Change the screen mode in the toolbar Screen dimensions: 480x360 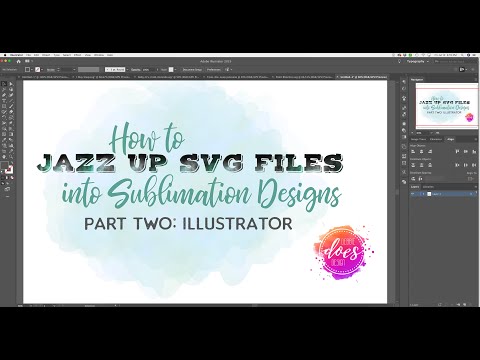tap(7, 189)
